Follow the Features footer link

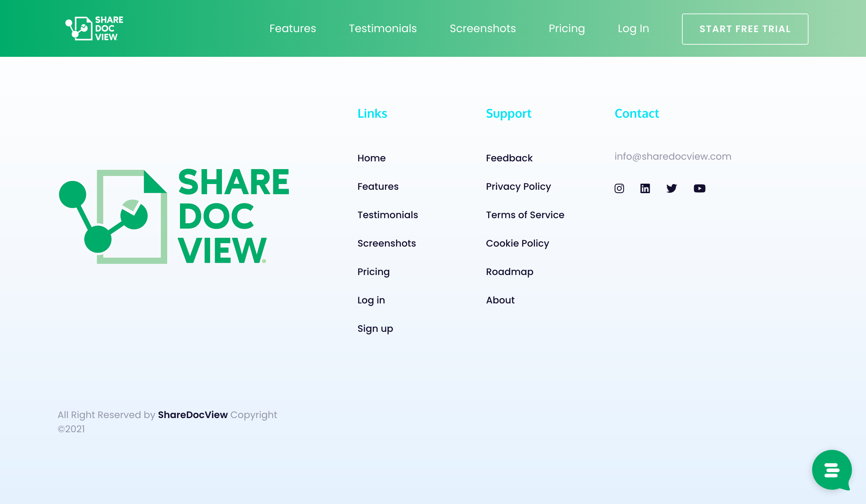pyautogui.click(x=378, y=187)
